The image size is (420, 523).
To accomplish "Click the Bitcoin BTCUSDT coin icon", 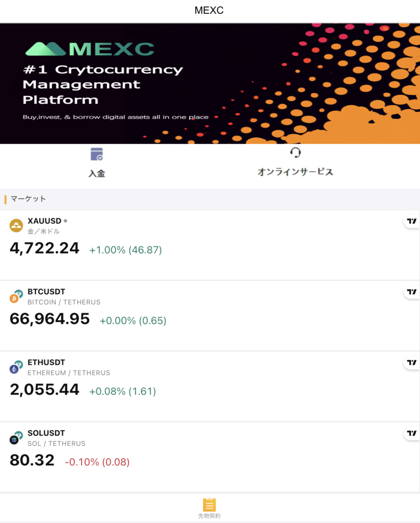I will click(x=16, y=296).
